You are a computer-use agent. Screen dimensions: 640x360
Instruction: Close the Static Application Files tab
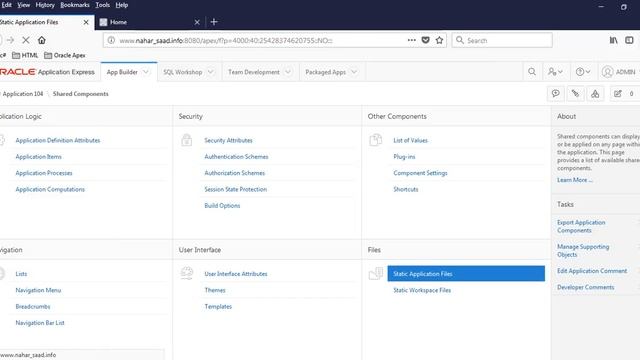(x=86, y=22)
